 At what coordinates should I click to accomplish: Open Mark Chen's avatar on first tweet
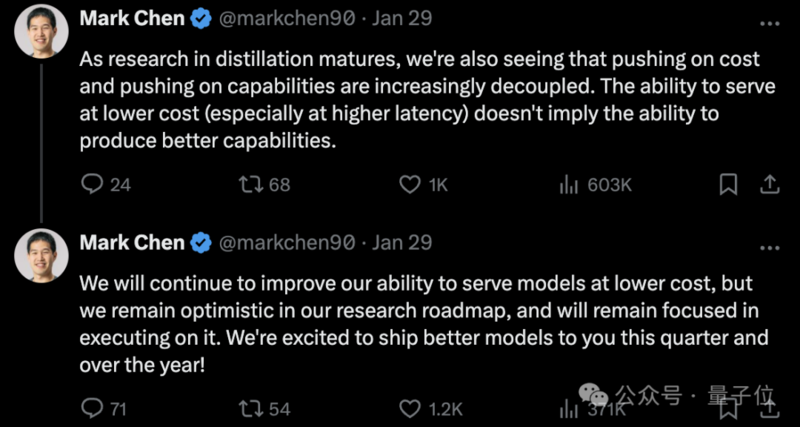(41, 32)
